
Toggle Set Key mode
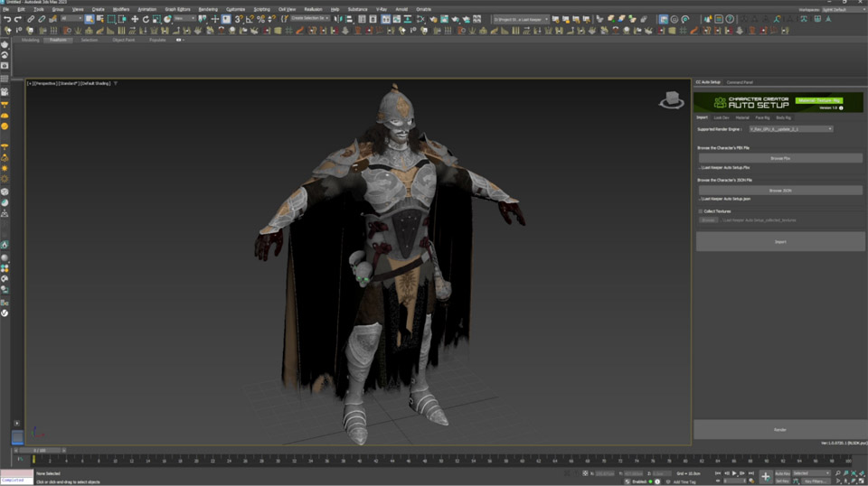[782, 481]
